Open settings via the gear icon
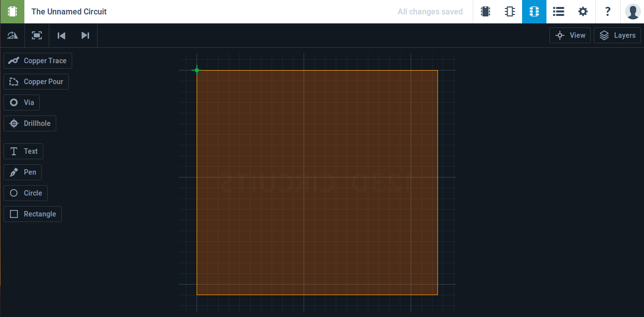The image size is (644, 317). (583, 11)
